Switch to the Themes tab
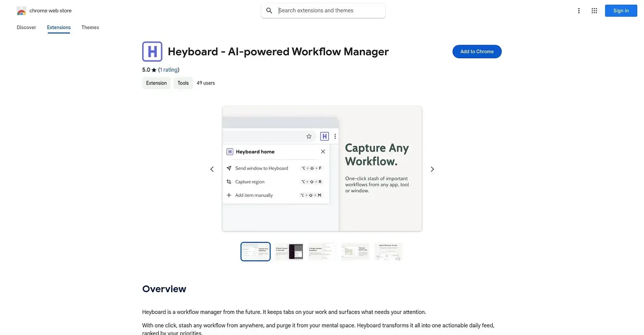The height and width of the screenshot is (335, 644). (x=90, y=28)
